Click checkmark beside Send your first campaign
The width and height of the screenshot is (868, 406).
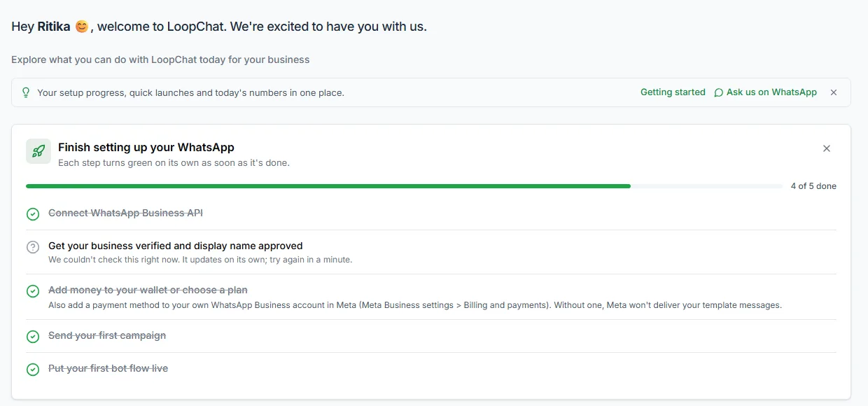point(33,337)
